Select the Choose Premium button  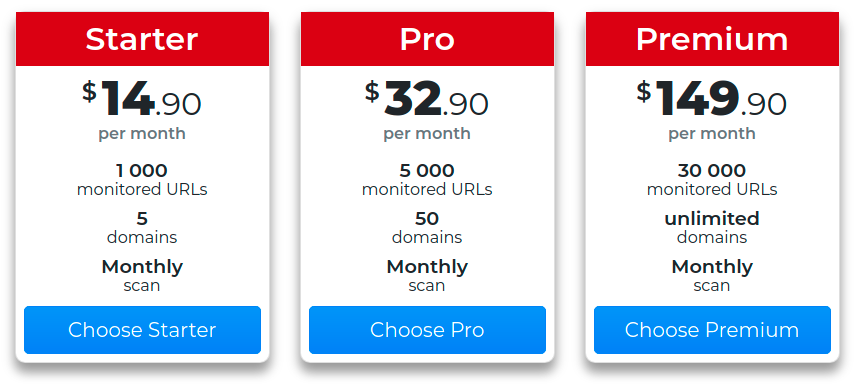click(712, 330)
